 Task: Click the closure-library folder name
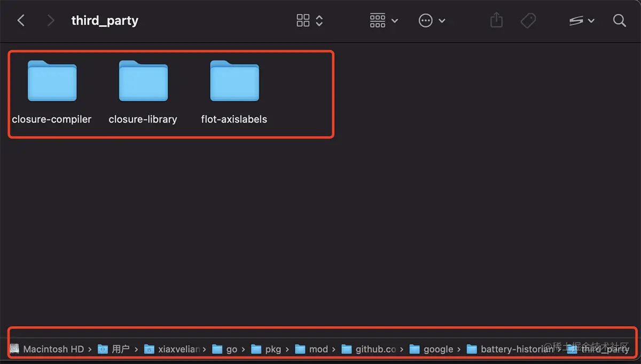[143, 120]
